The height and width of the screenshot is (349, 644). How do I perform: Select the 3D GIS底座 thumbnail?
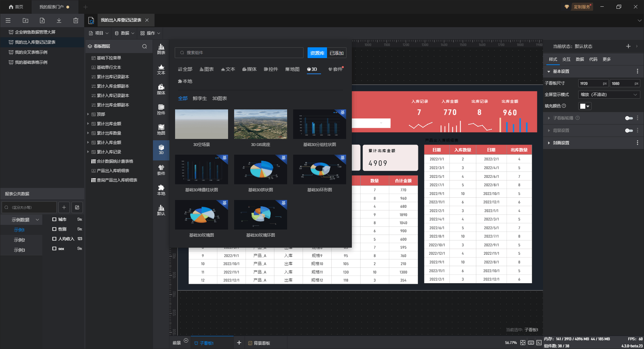click(261, 124)
